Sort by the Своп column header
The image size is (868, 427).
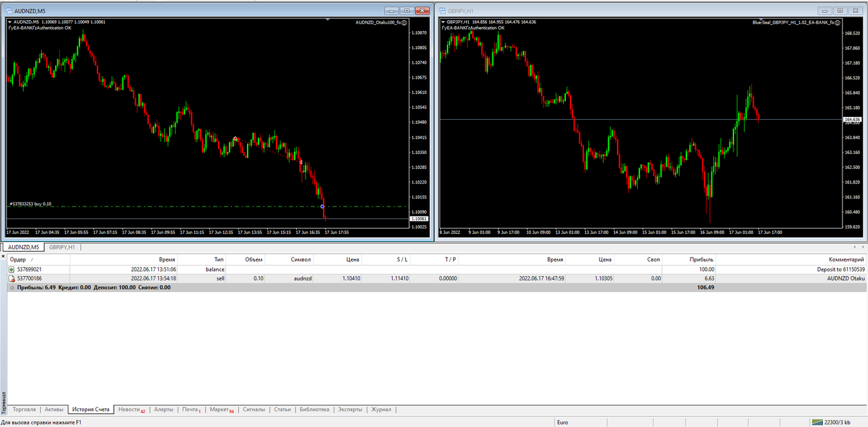[639, 259]
